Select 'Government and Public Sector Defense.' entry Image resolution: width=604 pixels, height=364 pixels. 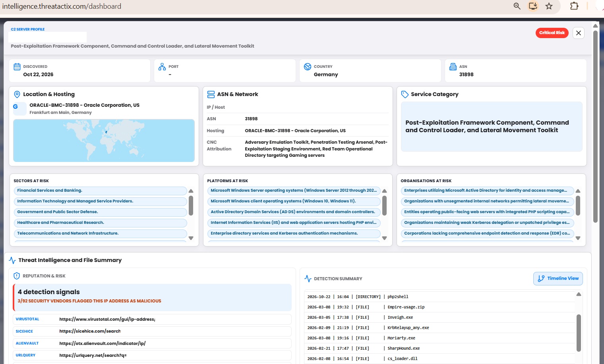(x=101, y=212)
